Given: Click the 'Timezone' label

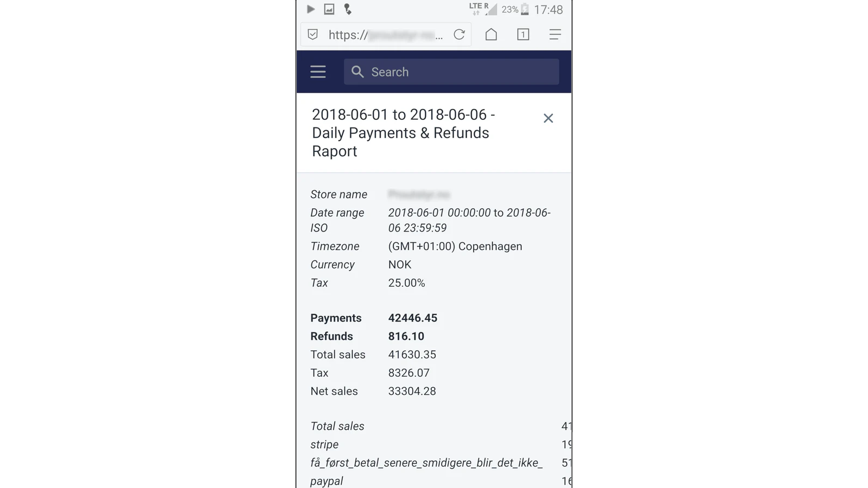Looking at the screenshot, I should [335, 246].
